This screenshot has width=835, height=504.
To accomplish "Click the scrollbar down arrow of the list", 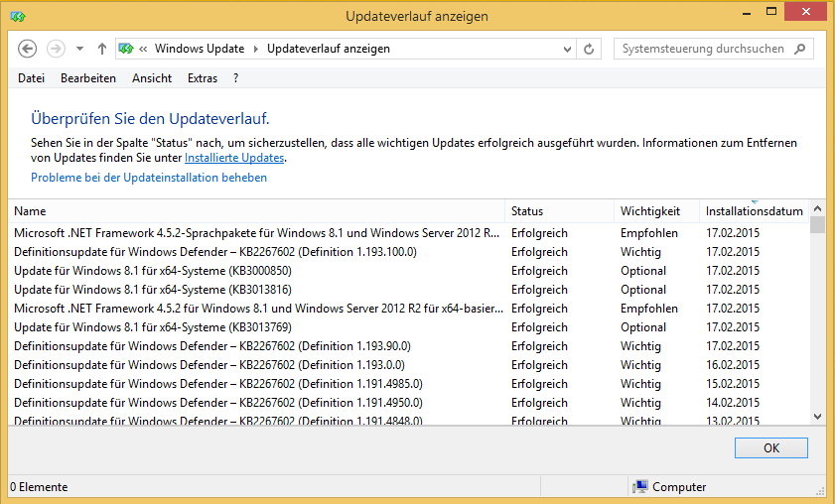I will click(818, 417).
